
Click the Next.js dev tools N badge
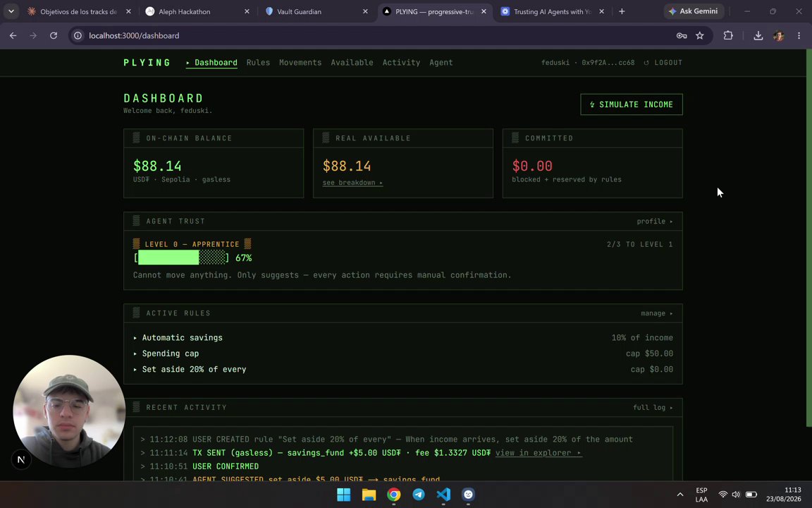click(21, 459)
